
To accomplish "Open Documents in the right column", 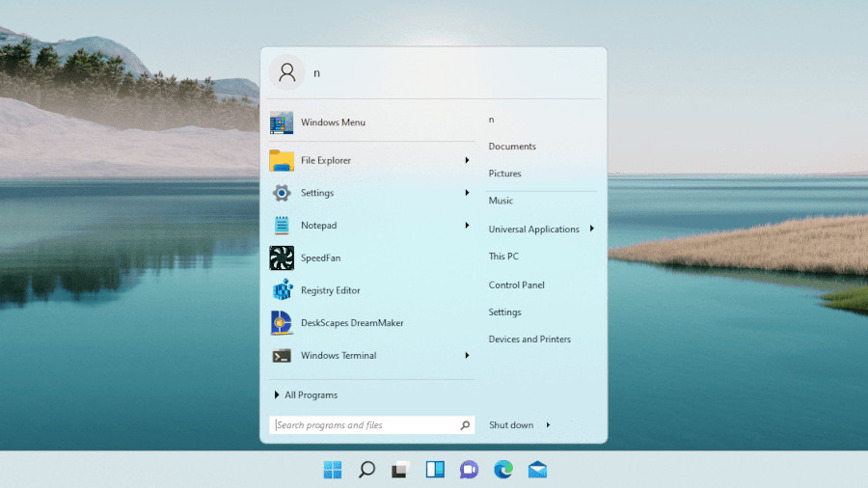I will pyautogui.click(x=512, y=147).
